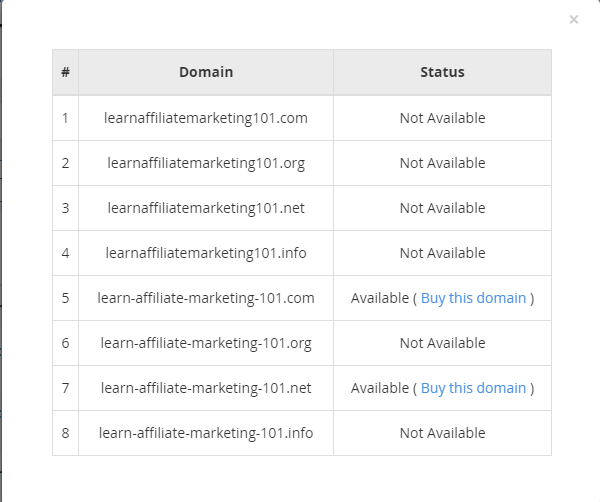Click the row number 5 cell

pyautogui.click(x=65, y=298)
